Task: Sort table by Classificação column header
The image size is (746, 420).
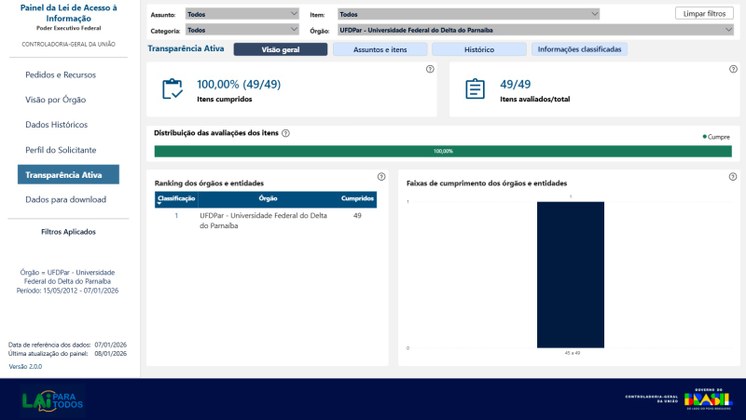Action: click(x=176, y=199)
